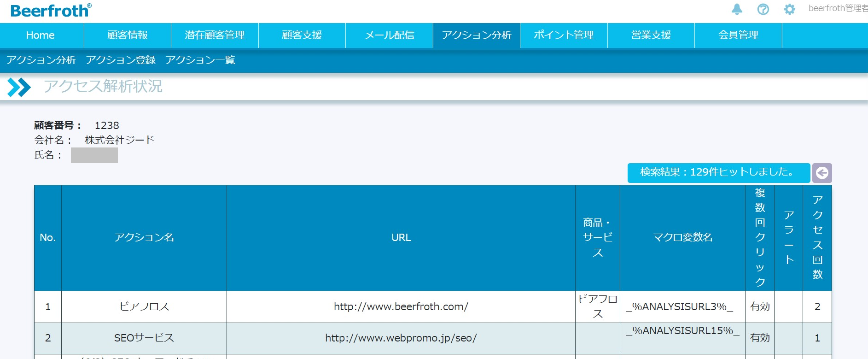Select the 潜在顧客管理 tab
The height and width of the screenshot is (359, 868).
[x=215, y=35]
